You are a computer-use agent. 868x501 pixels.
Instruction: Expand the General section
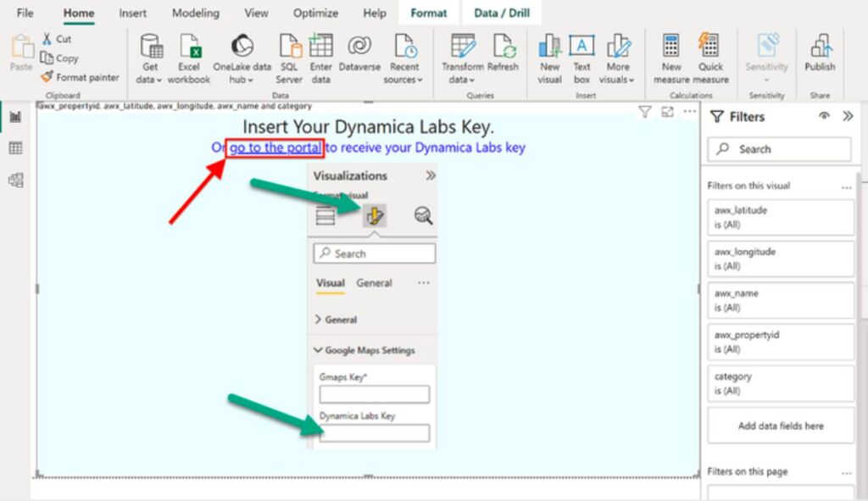tap(336, 320)
